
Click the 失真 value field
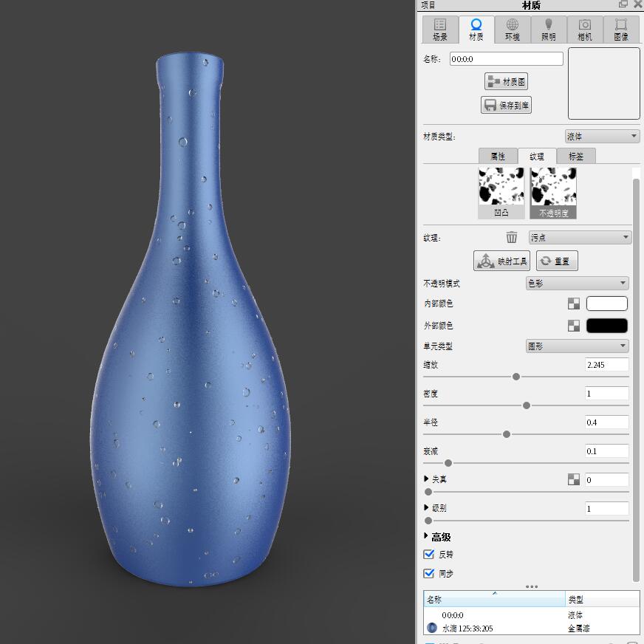(x=606, y=480)
